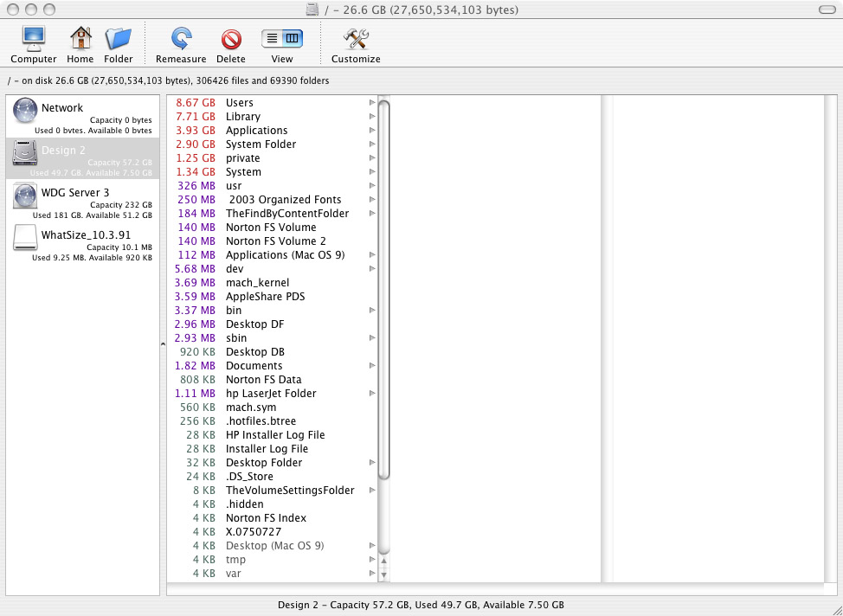Click the Computer toolbar icon
The width and height of the screenshot is (843, 616).
point(34,39)
